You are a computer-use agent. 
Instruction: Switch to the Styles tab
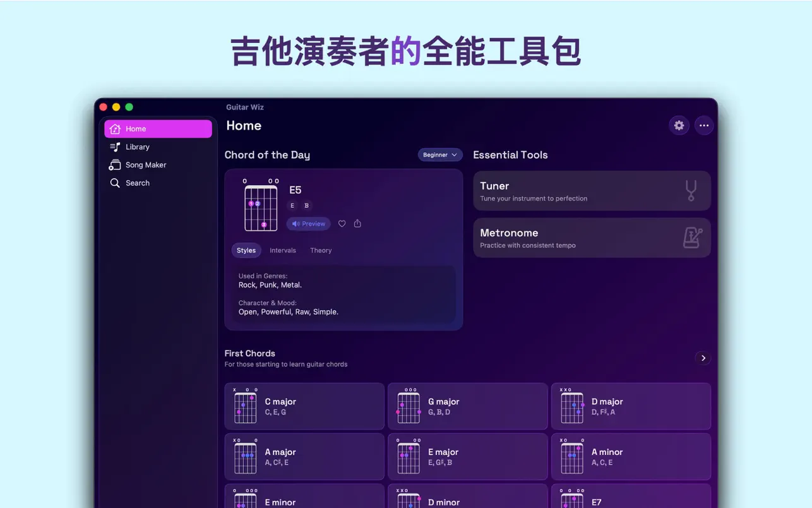tap(246, 251)
